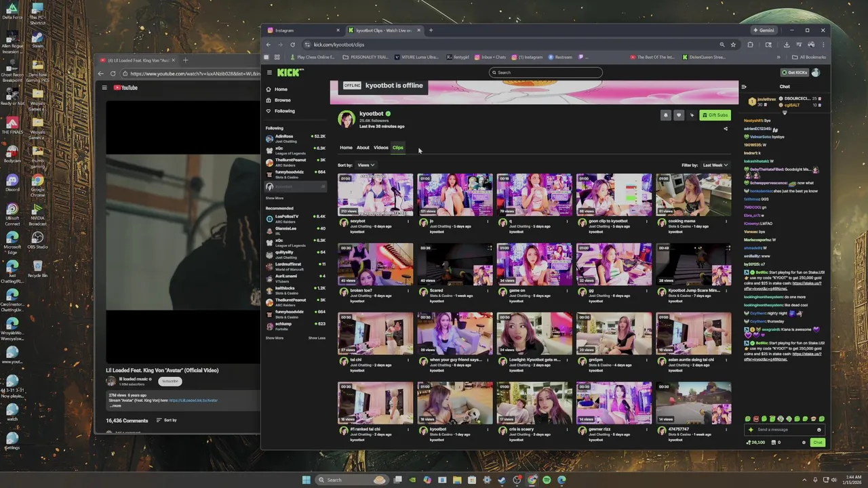Click the Get KICKs button
868x488 pixels.
(795, 73)
